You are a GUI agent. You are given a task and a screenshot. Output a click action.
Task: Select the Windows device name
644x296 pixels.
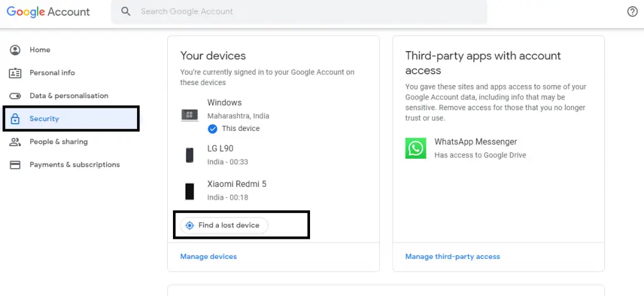[x=225, y=103]
